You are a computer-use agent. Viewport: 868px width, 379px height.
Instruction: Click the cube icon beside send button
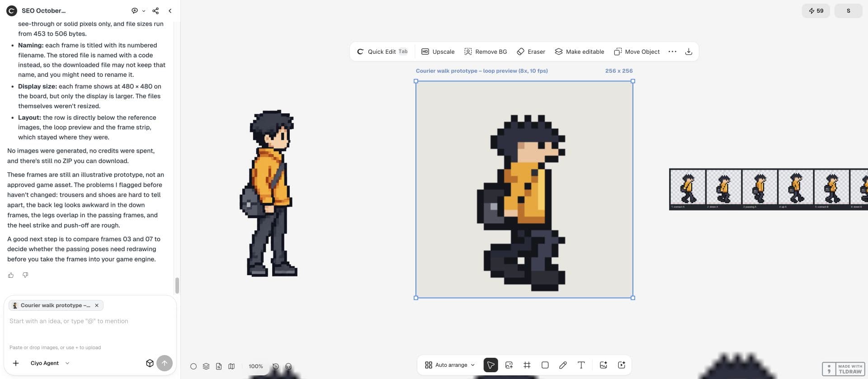tap(150, 363)
